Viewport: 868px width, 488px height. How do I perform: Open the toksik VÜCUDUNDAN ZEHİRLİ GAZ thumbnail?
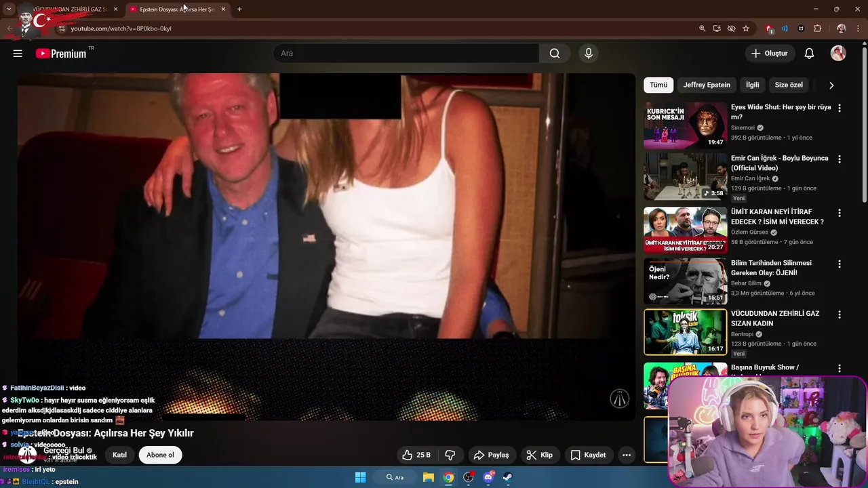point(685,332)
